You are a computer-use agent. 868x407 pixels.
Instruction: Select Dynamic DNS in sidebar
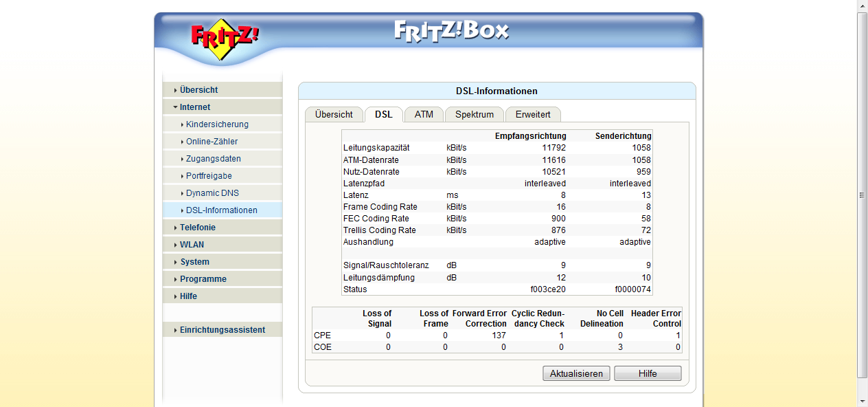tap(212, 193)
